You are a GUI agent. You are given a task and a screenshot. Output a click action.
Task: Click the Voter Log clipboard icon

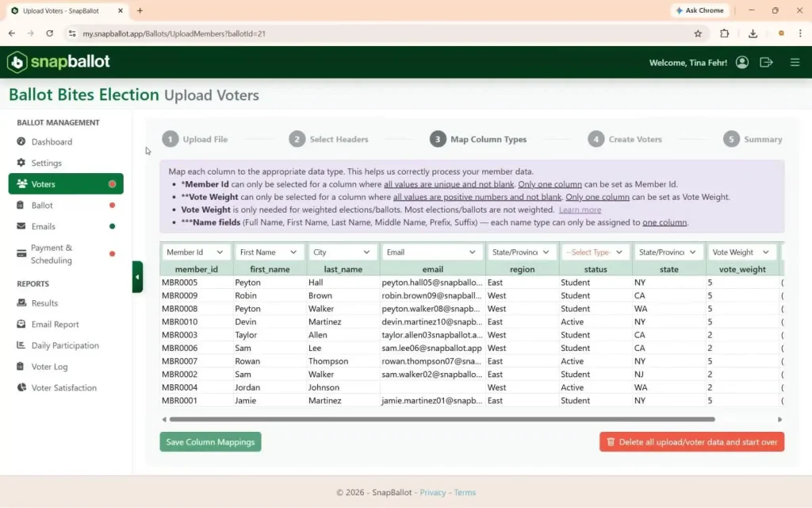pos(20,367)
